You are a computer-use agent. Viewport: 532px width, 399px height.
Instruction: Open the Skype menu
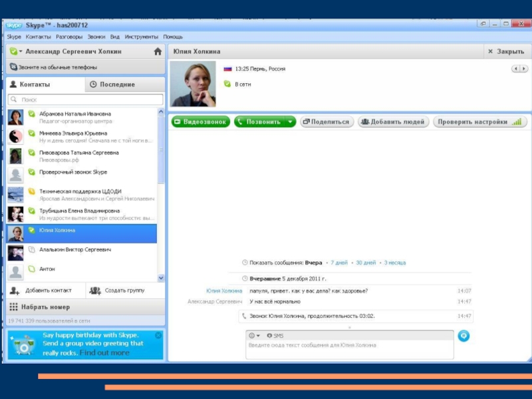coord(14,37)
